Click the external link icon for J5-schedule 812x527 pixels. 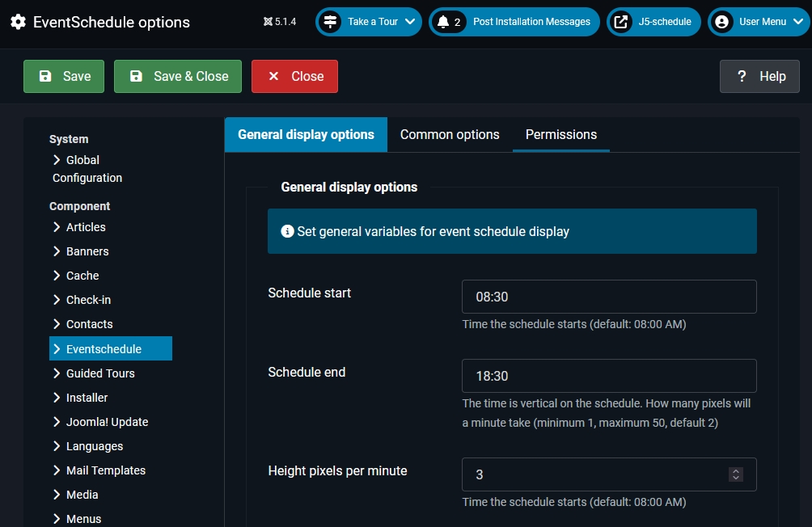tap(621, 22)
